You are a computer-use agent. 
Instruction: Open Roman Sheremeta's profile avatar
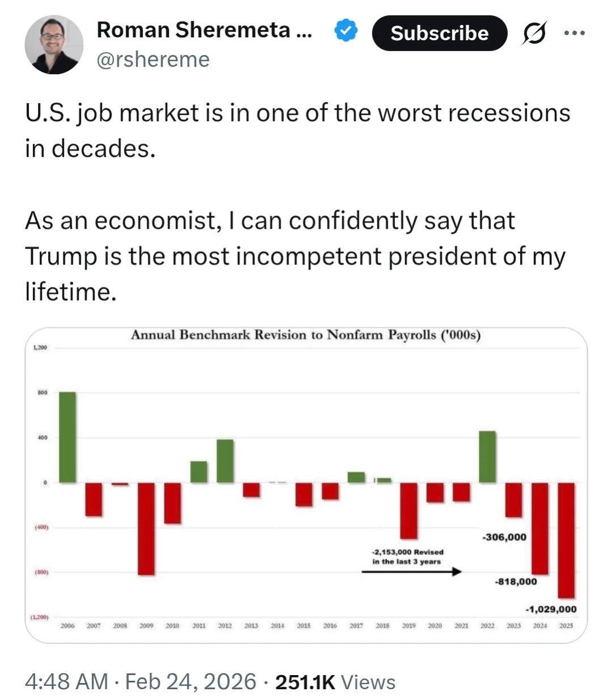tap(54, 45)
